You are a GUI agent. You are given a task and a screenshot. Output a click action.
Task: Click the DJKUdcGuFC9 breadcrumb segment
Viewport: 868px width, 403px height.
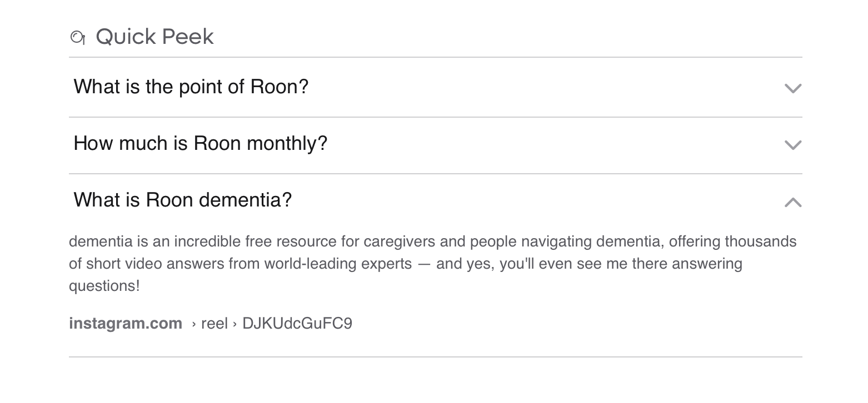(297, 324)
